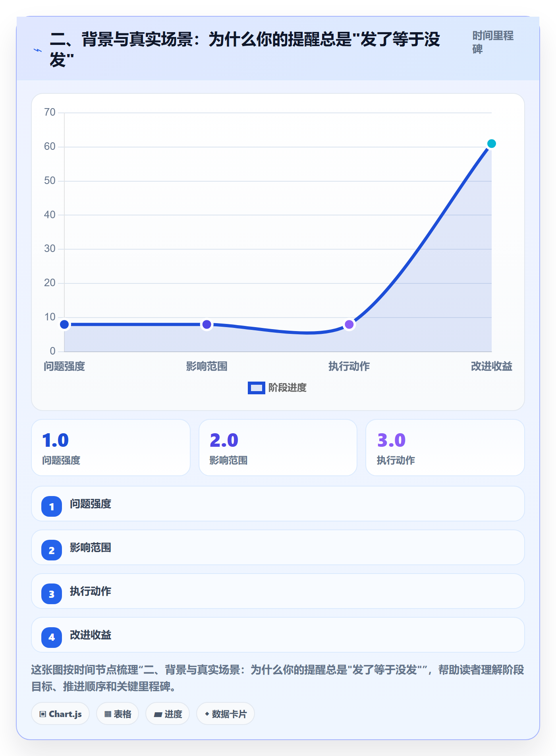
Task: Click the number 3 badge beside 执行动作
Action: click(x=52, y=594)
